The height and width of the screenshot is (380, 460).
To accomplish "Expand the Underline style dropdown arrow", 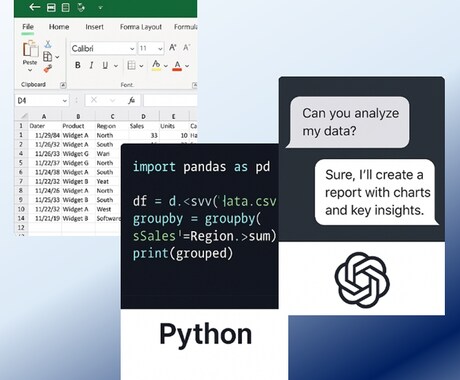I will (116, 66).
